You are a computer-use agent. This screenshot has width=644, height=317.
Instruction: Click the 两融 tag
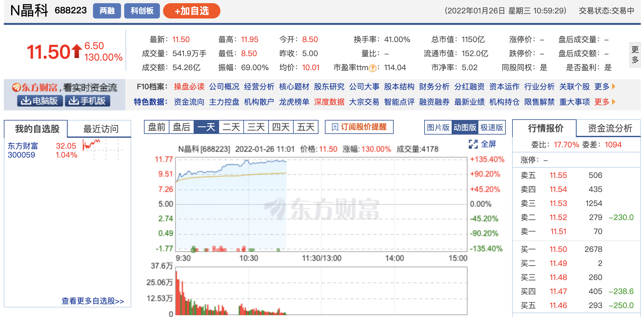coord(107,11)
